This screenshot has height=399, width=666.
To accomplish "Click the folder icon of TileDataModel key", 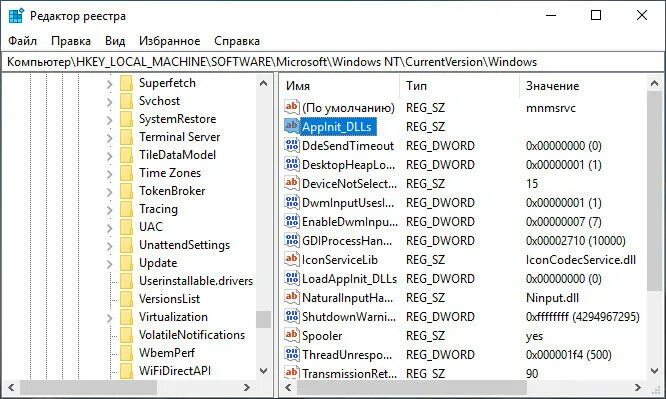I will tap(127, 155).
